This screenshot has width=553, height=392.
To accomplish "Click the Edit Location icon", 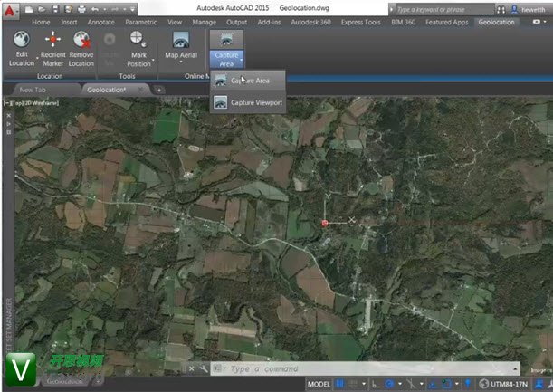I will (x=22, y=41).
